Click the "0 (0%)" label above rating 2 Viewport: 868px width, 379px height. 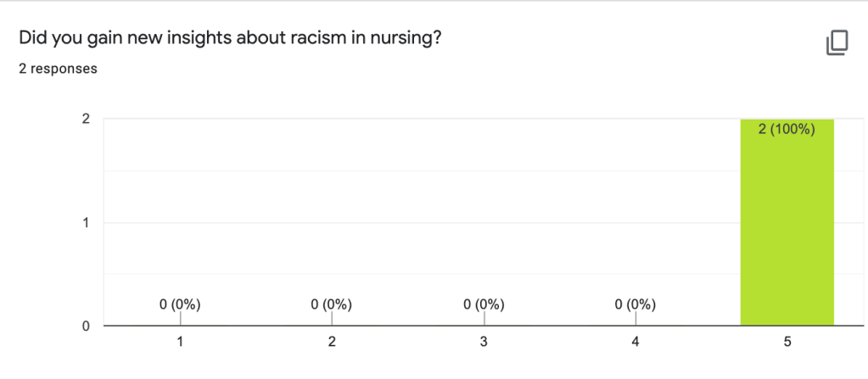[332, 304]
